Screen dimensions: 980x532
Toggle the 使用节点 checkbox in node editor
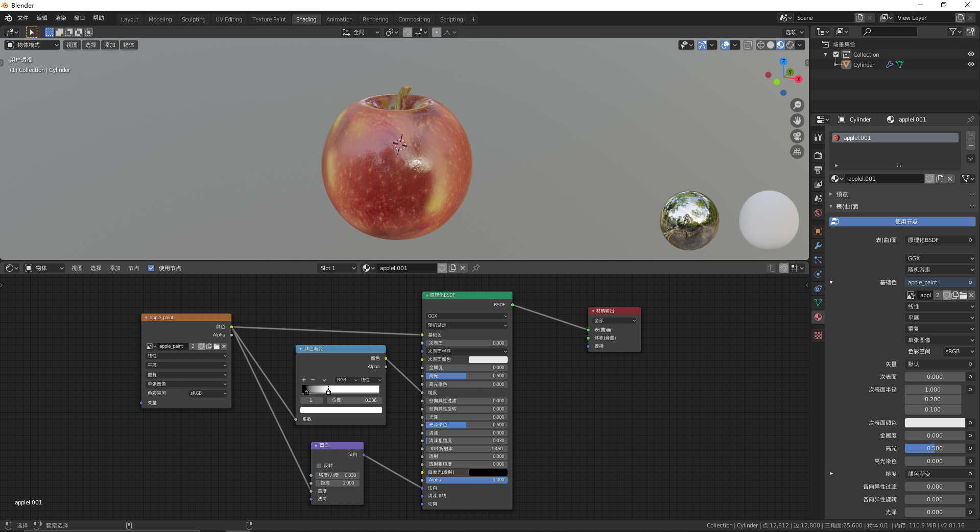click(x=151, y=268)
